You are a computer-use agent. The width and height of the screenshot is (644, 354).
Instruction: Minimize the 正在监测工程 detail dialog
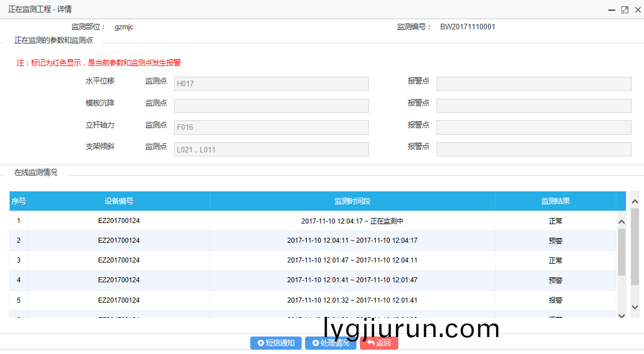pos(611,10)
